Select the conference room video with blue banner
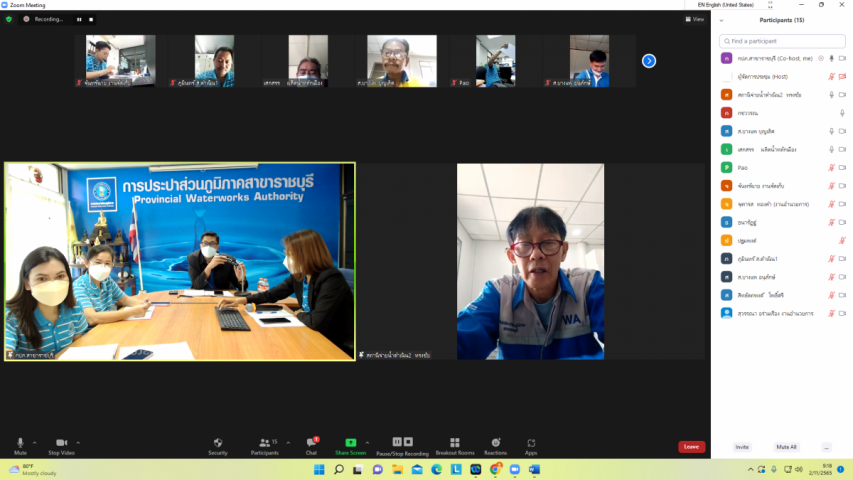Image resolution: width=853 pixels, height=480 pixels. (180, 262)
